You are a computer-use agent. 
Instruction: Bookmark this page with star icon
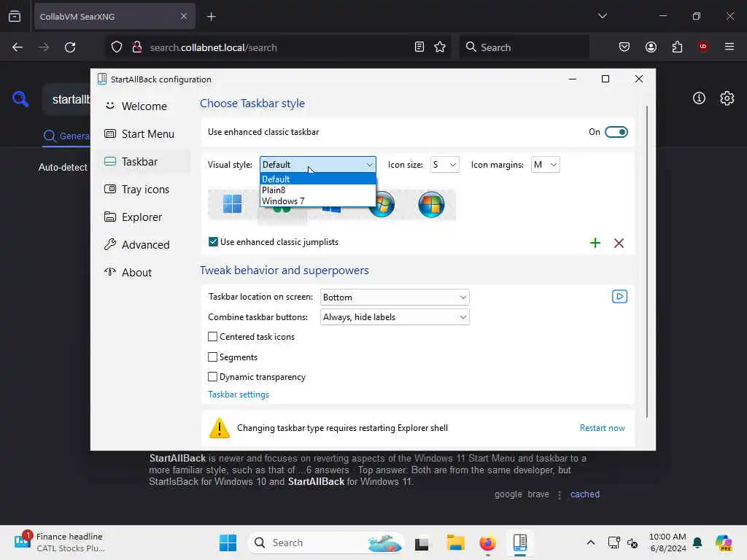pyautogui.click(x=440, y=47)
